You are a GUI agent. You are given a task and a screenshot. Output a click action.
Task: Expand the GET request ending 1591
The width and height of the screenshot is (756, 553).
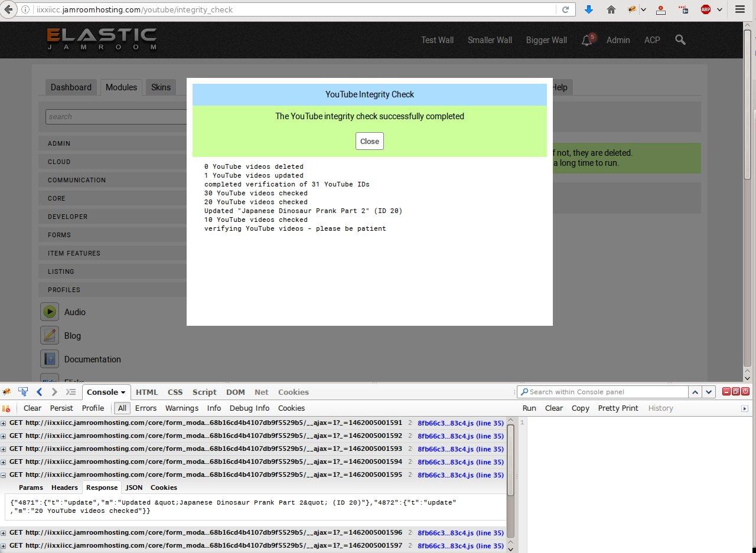point(4,423)
